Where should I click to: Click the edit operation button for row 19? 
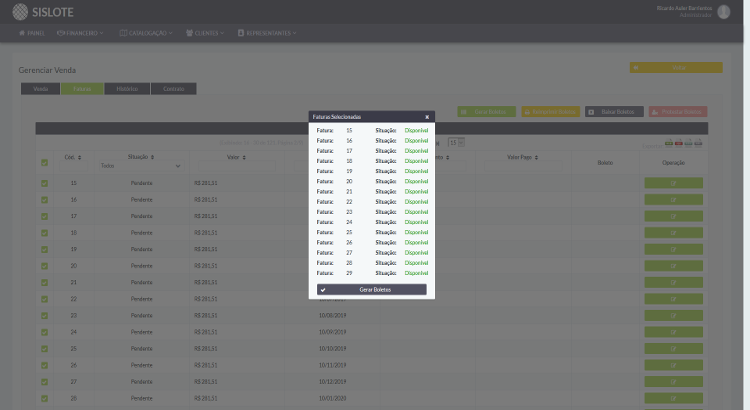tap(673, 249)
